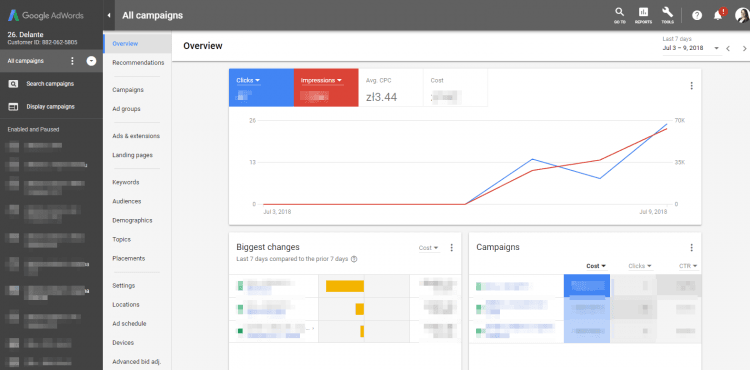Open the notifications bell
750x370 pixels.
pyautogui.click(x=718, y=15)
